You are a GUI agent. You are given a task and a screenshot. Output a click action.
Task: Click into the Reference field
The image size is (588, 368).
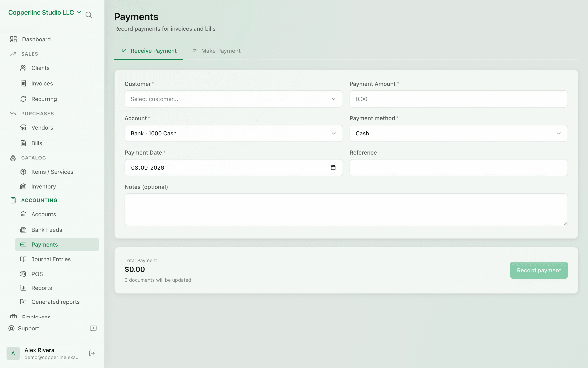(459, 168)
